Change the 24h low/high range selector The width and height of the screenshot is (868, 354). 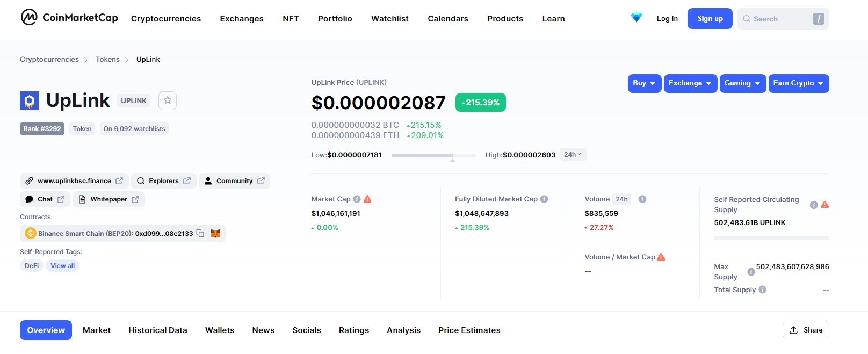point(573,154)
